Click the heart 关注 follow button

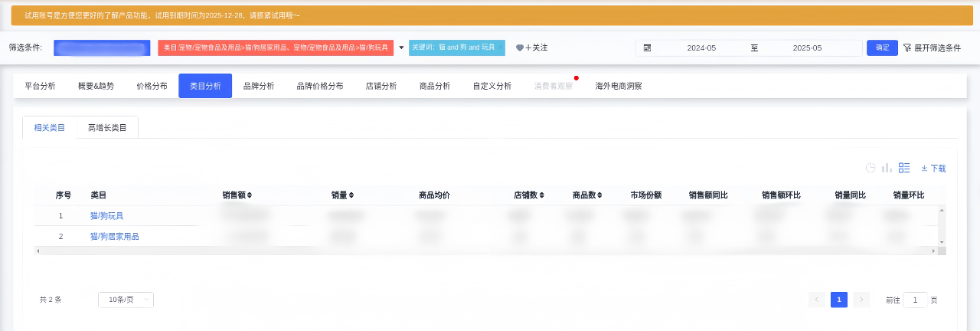(532, 48)
